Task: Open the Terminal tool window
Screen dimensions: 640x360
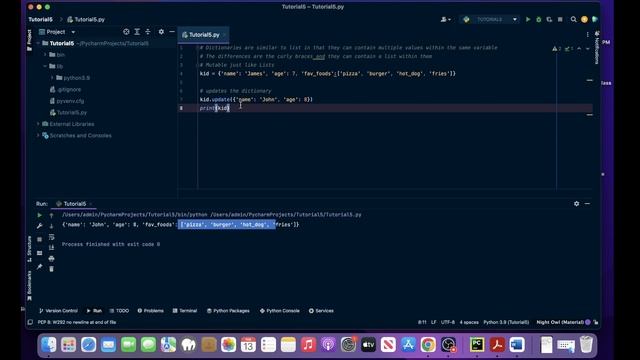Action: [185, 311]
